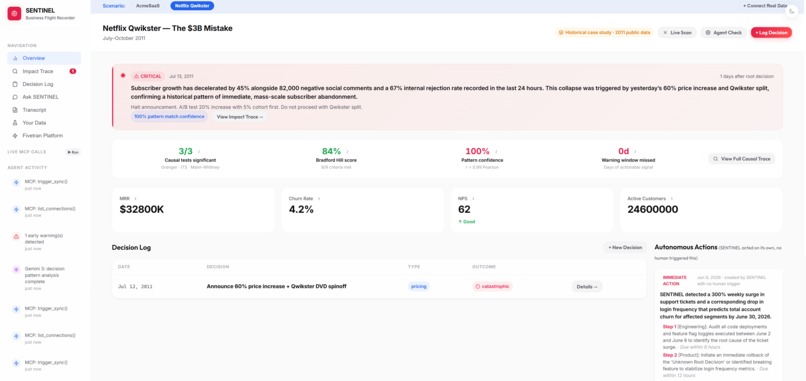Click the Netflix Qwikster page title
The height and width of the screenshot is (381, 806).
[x=168, y=28]
